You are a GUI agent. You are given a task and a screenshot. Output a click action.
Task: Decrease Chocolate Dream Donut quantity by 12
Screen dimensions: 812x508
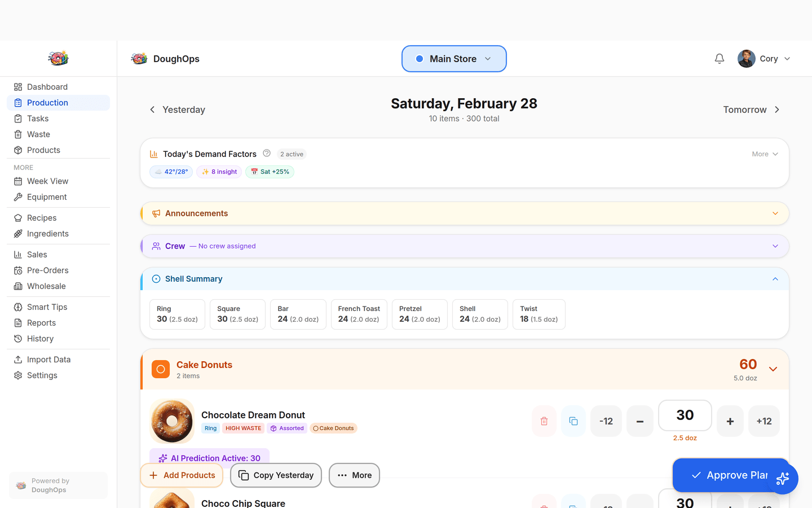click(x=606, y=421)
